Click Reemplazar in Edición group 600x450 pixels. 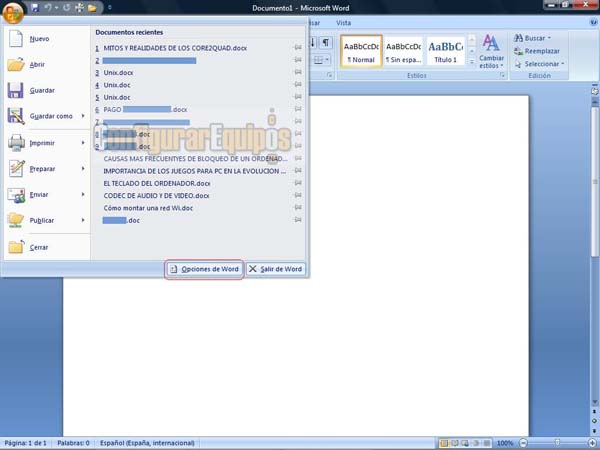[536, 51]
